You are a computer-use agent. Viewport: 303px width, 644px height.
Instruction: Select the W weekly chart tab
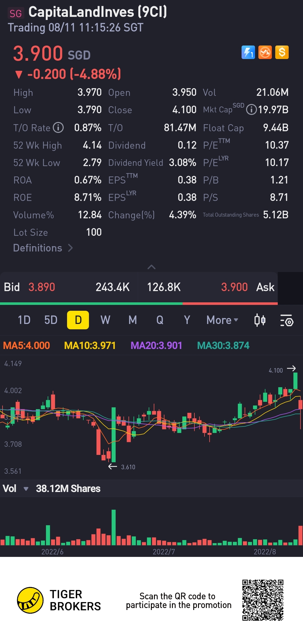(x=105, y=320)
